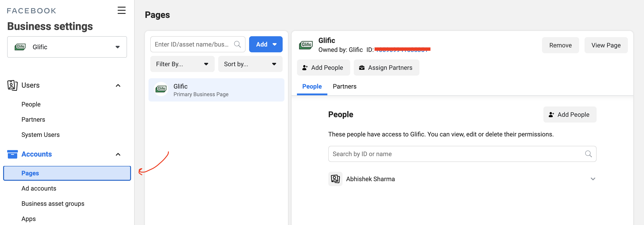644x225 pixels.
Task: Open Business asset groups in sidebar
Action: click(53, 204)
